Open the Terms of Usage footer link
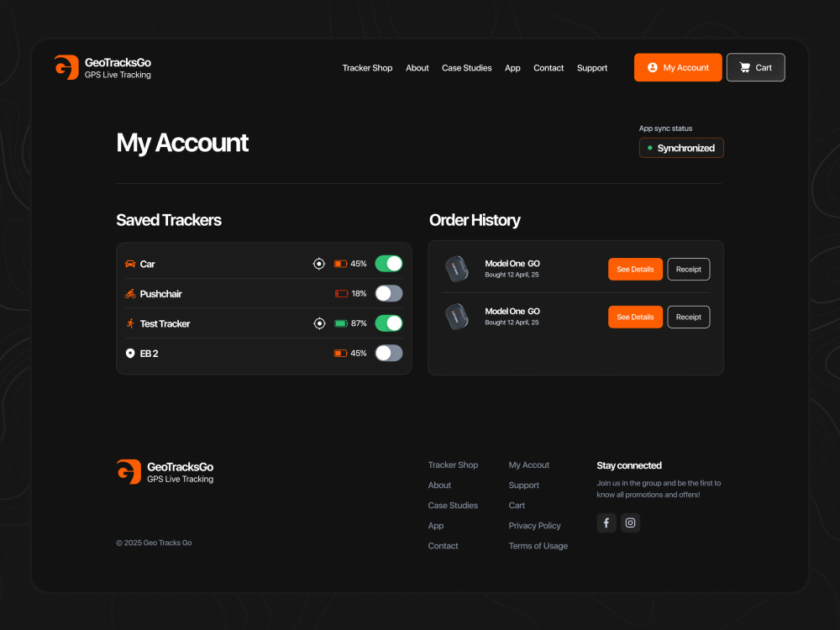Viewport: 840px width, 630px height. tap(538, 546)
